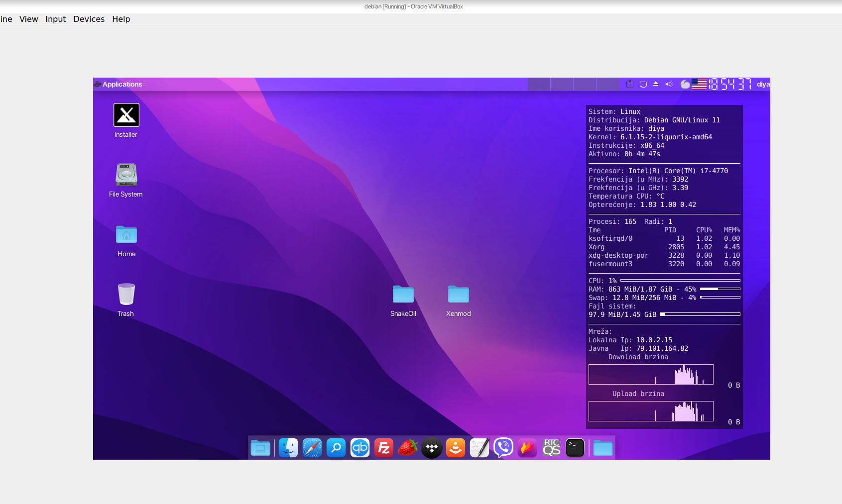
Task: Switch to the first workspace in the pager
Action: 539,84
